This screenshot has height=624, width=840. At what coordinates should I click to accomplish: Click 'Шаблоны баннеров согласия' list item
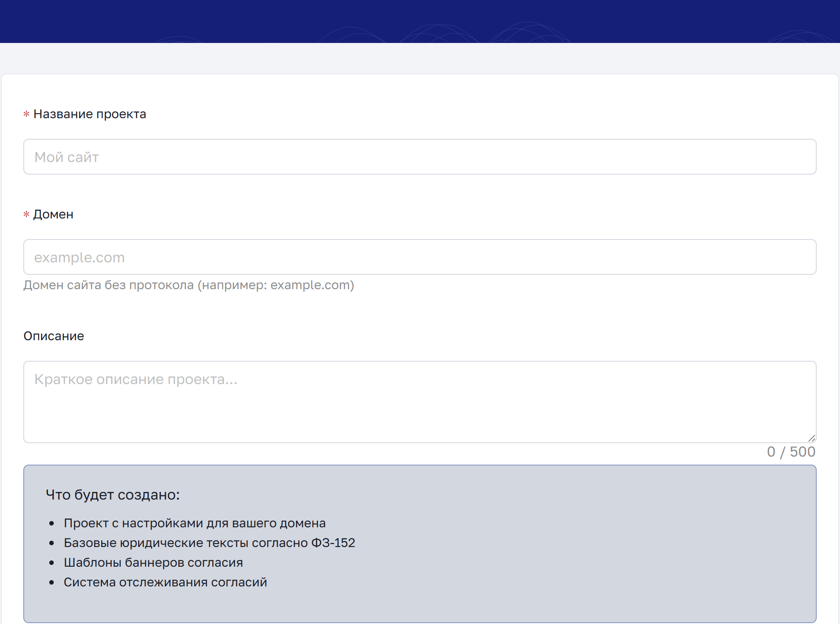tap(154, 563)
